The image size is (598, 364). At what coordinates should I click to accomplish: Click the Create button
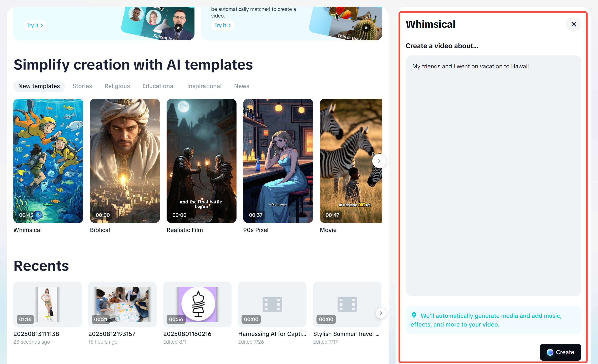560,352
